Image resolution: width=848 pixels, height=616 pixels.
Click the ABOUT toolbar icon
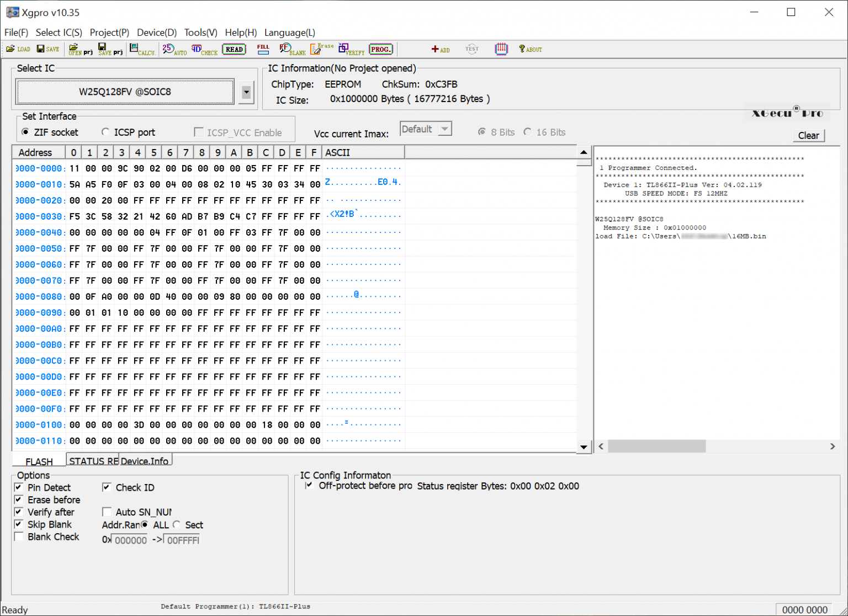pos(531,49)
